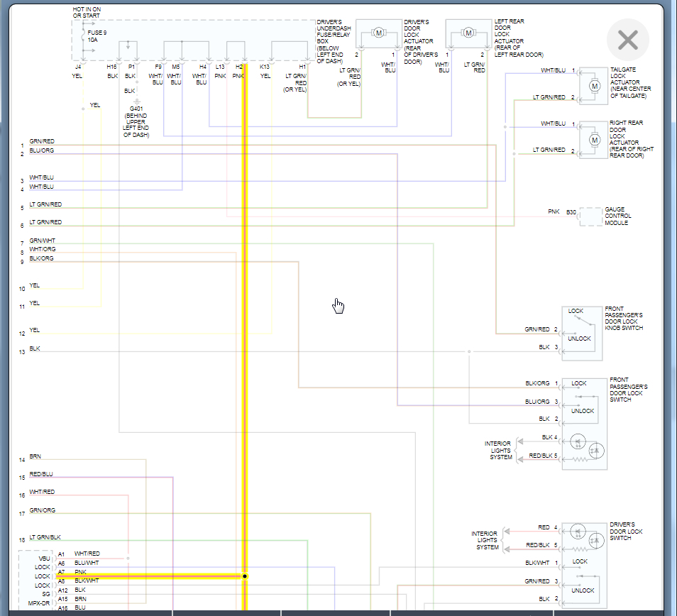Viewport: 677px width, 616px height.
Task: Select the right rear door lock actuator motor symbol
Action: click(x=595, y=140)
